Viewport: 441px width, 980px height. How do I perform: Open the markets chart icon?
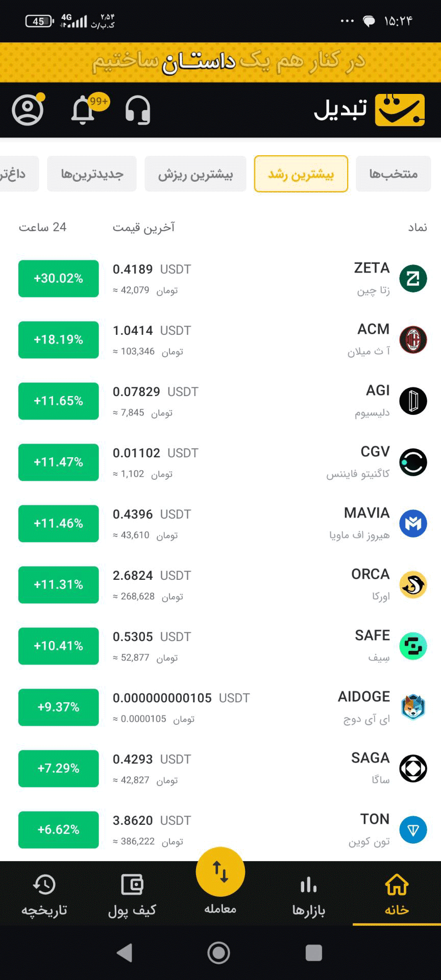(309, 886)
